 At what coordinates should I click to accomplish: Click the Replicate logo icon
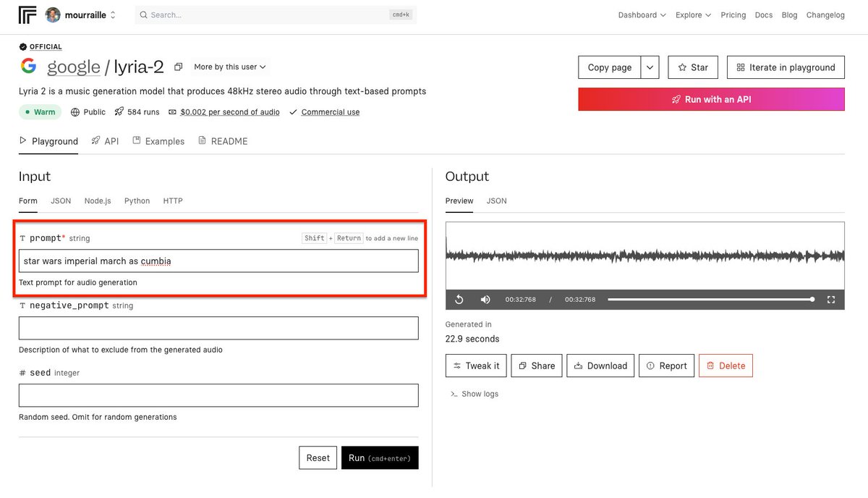27,14
